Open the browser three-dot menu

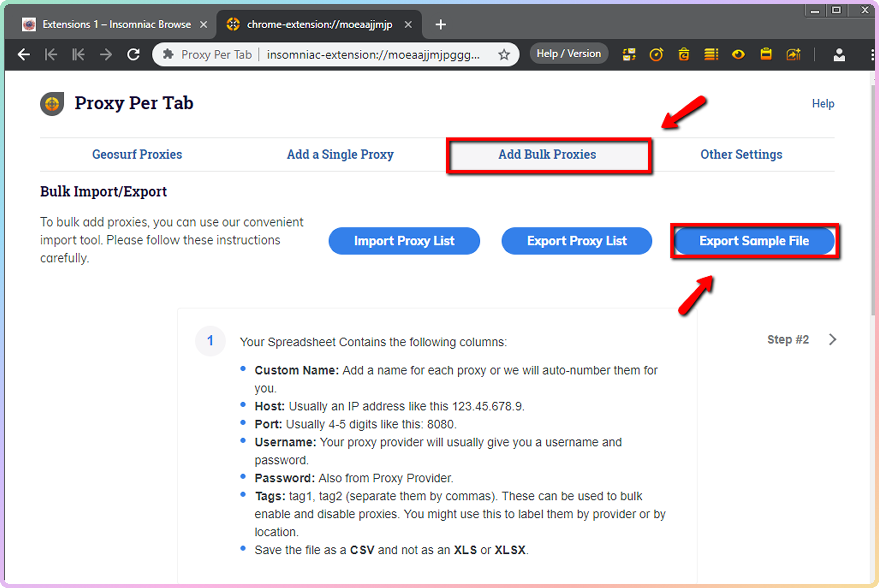click(x=873, y=55)
